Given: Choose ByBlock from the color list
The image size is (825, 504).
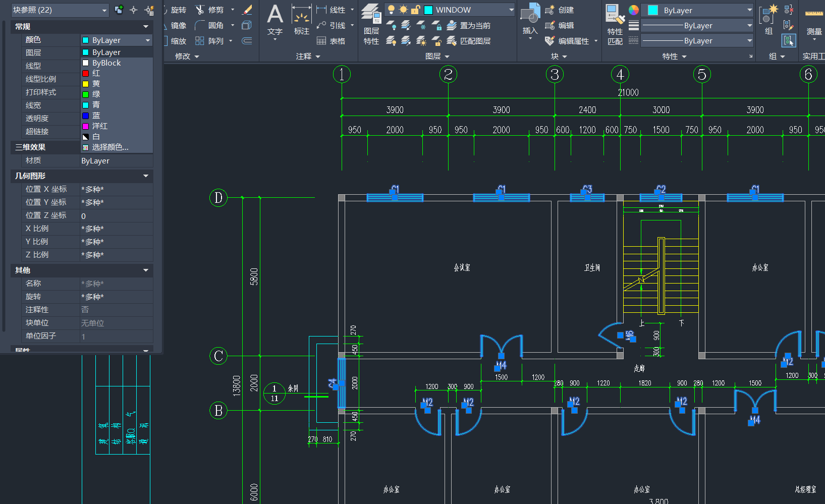Looking at the screenshot, I should pos(106,63).
